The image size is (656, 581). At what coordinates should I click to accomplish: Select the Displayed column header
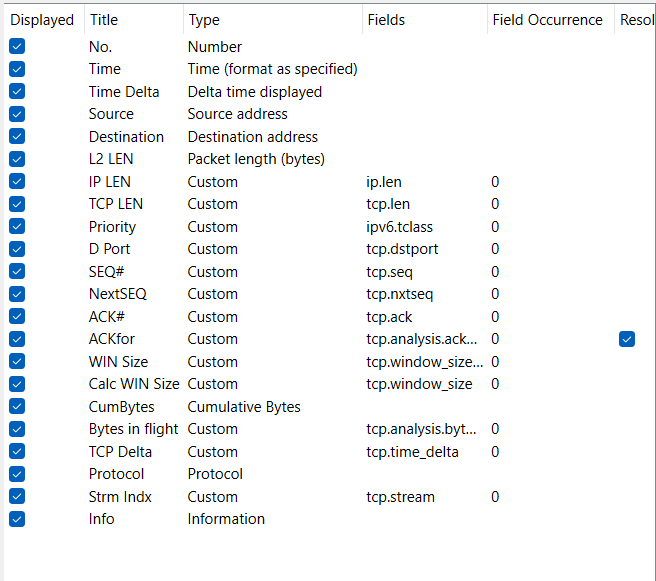point(42,20)
